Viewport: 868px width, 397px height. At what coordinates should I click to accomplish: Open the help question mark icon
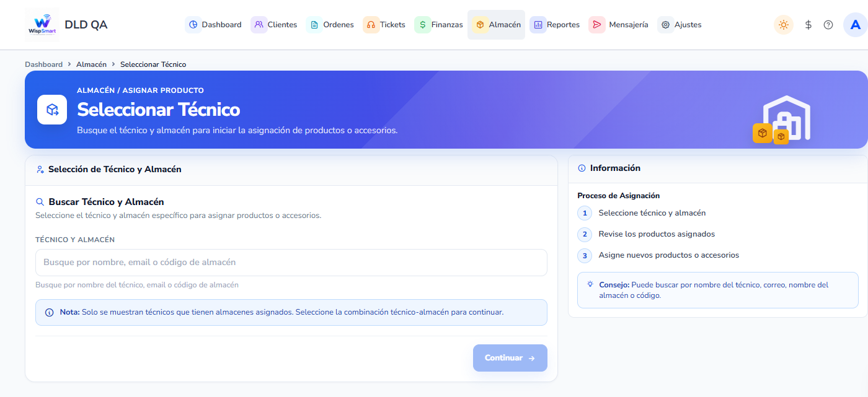tap(828, 25)
